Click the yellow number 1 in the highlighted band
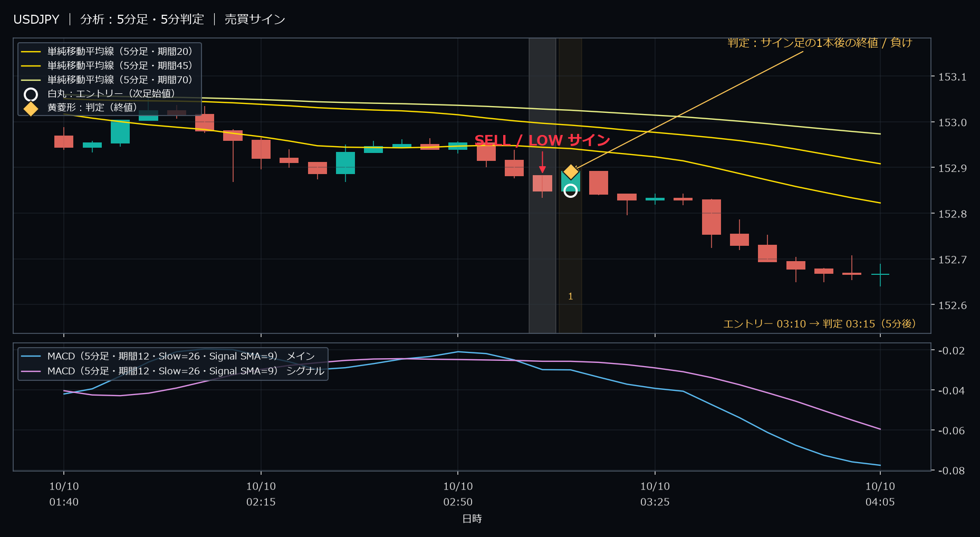This screenshot has height=537, width=980. 570,296
